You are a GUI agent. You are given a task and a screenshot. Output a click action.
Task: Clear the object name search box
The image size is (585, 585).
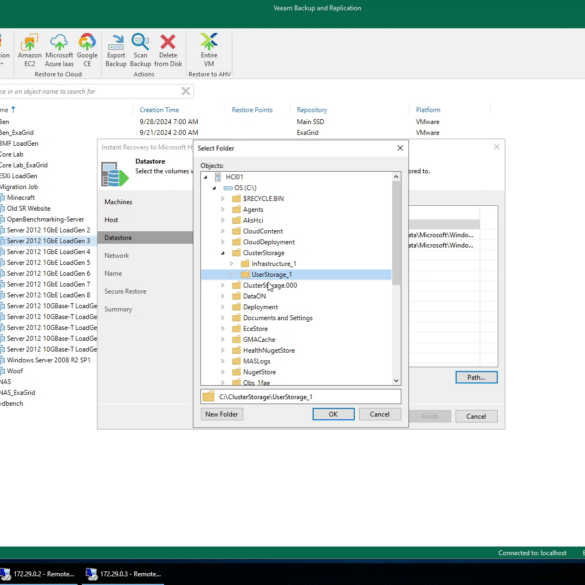(185, 91)
